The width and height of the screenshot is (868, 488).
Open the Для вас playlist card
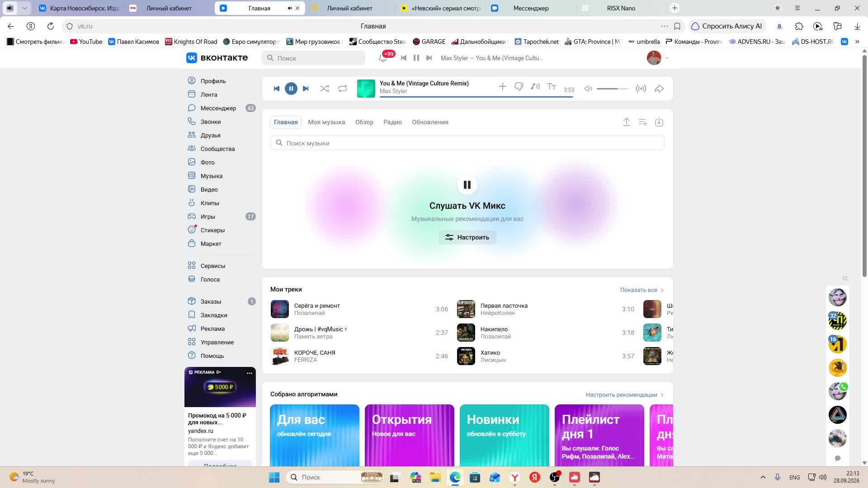tap(315, 435)
